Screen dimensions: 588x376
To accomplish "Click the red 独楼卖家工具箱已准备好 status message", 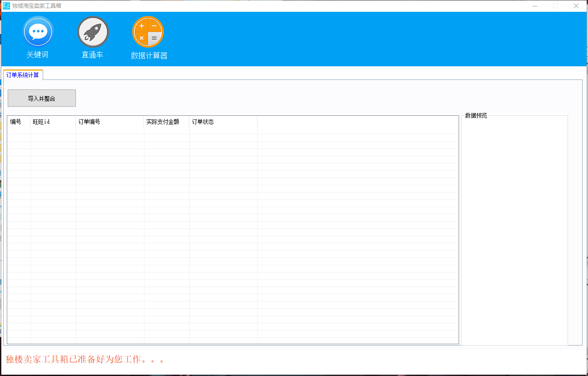I will click(84, 360).
